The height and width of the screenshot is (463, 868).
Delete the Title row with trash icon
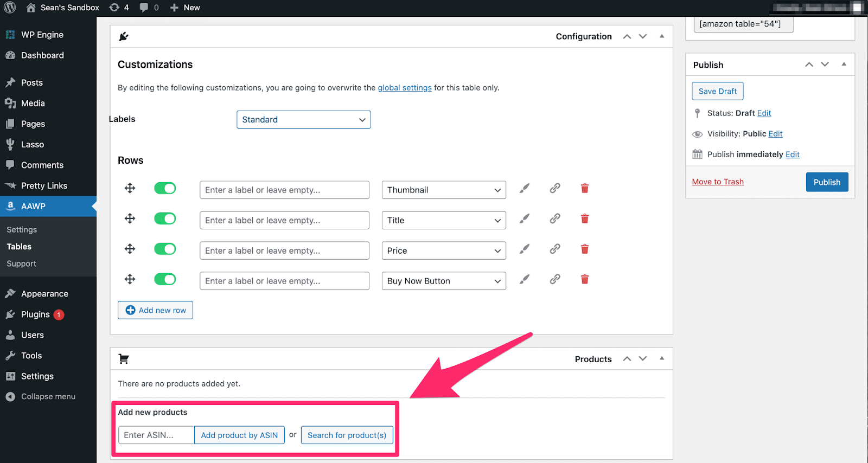click(585, 218)
